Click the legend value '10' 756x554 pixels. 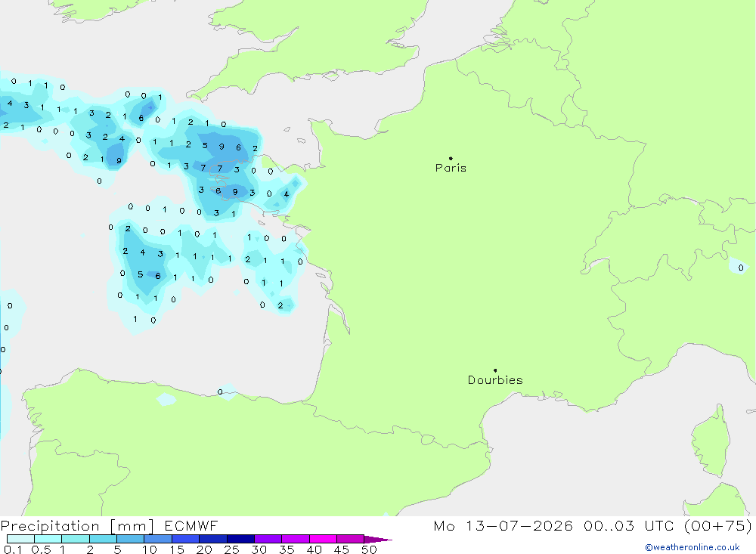(x=150, y=549)
